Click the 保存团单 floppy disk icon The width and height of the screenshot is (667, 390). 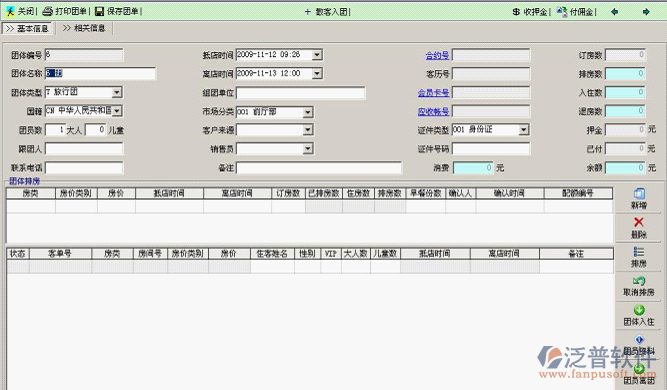(x=99, y=11)
